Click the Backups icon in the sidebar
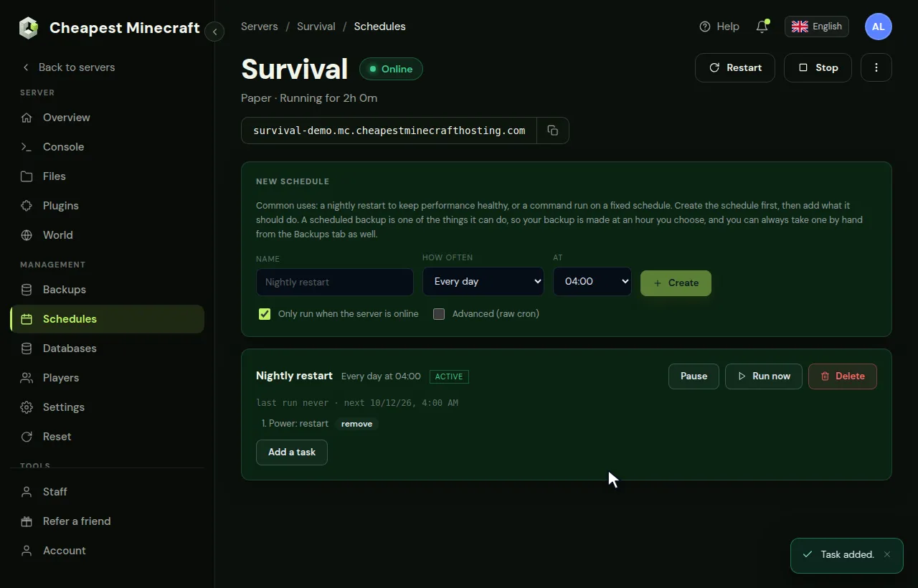This screenshot has width=918, height=588. click(x=27, y=290)
